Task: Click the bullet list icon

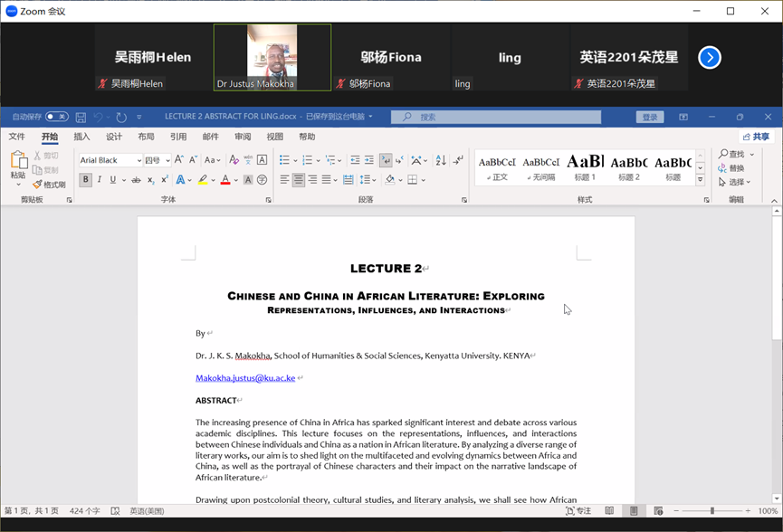Action: coord(284,160)
